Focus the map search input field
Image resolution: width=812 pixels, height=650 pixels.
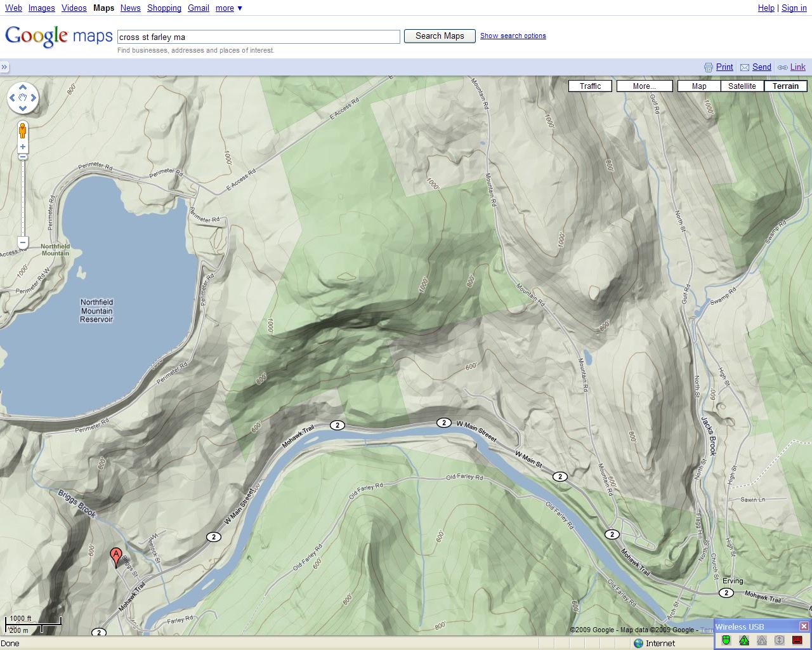(x=259, y=37)
